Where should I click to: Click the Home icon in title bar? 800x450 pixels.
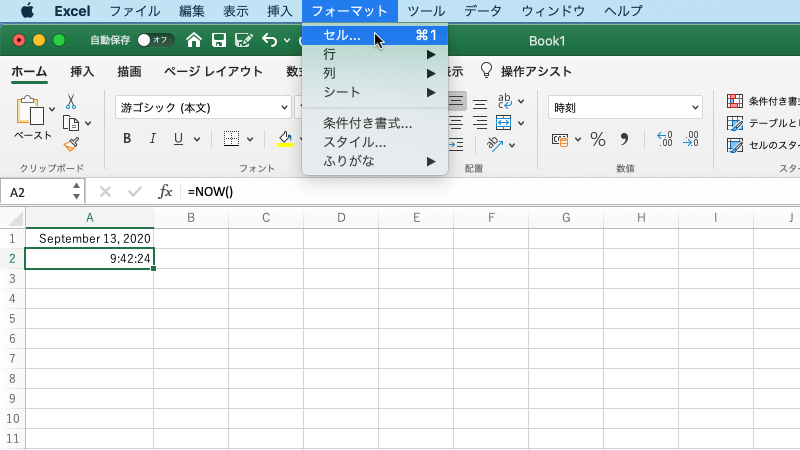194,41
